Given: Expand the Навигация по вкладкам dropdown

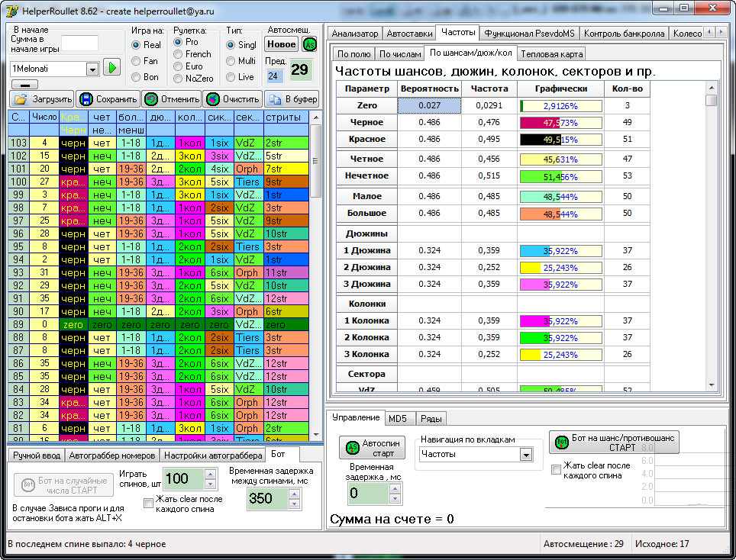Looking at the screenshot, I should coord(525,455).
